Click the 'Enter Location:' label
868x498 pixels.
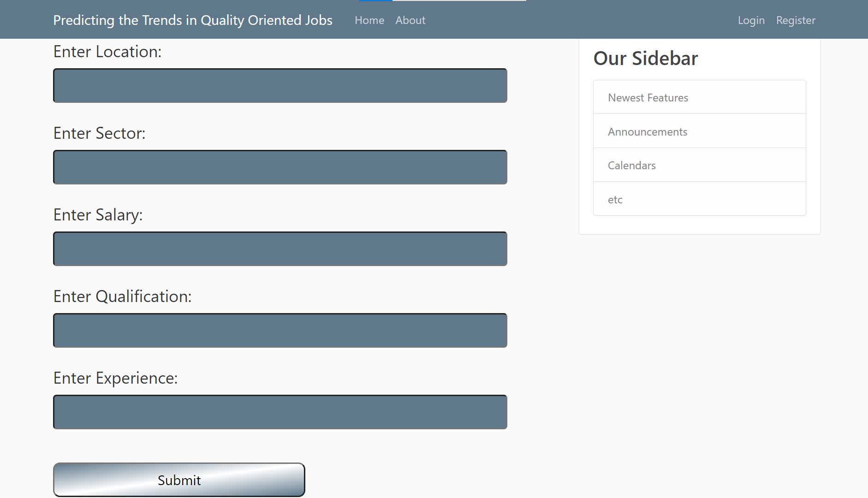point(107,52)
